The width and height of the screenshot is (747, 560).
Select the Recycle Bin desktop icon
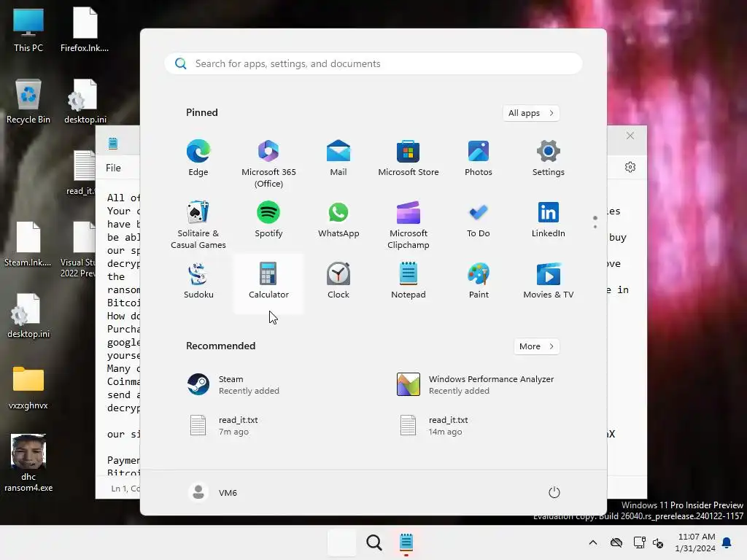pyautogui.click(x=28, y=101)
